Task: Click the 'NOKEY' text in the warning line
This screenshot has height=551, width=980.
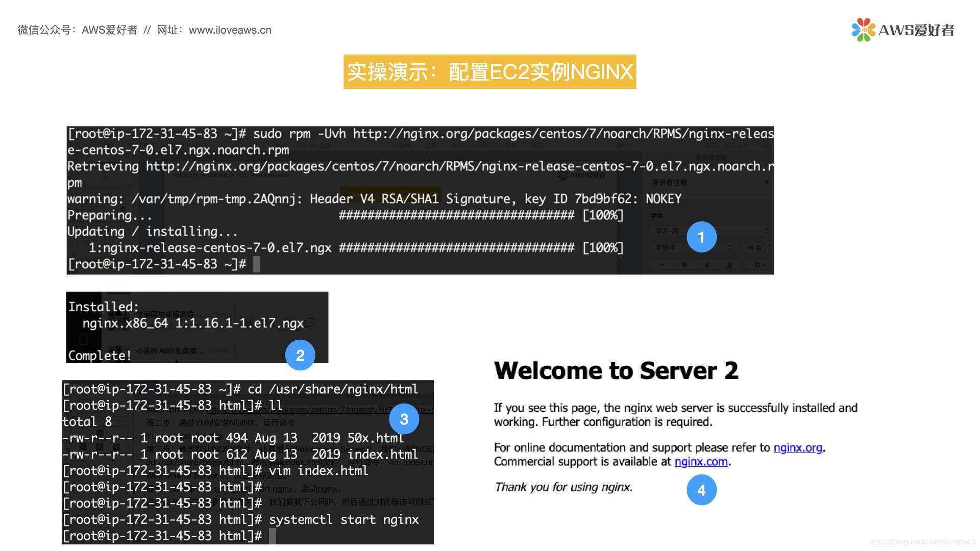Action: pos(664,199)
